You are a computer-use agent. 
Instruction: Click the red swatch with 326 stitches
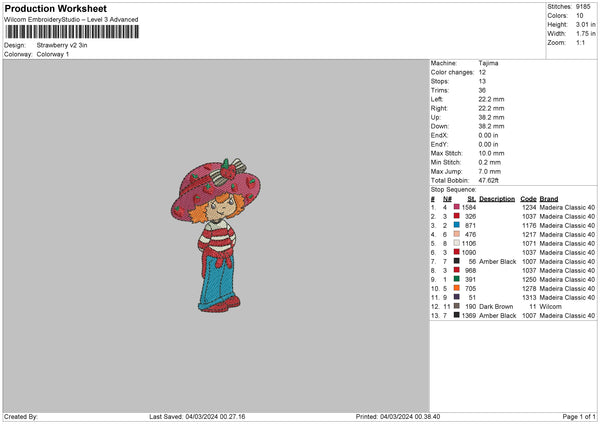pyautogui.click(x=456, y=215)
